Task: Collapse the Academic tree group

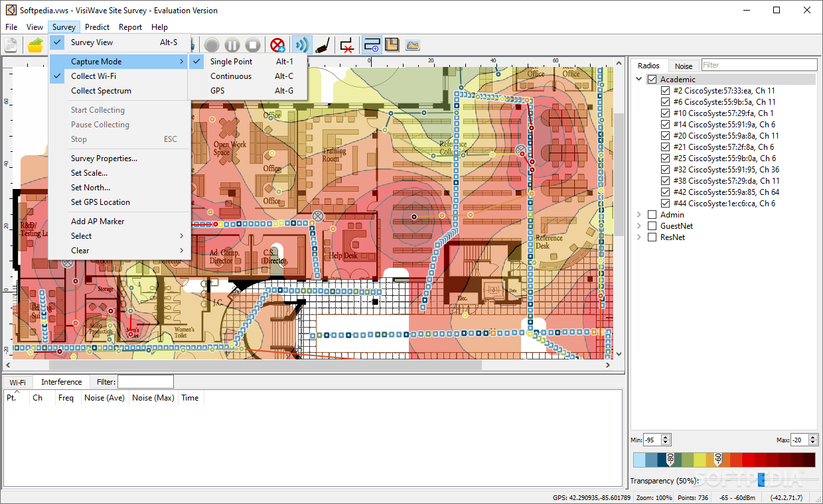Action: (x=639, y=80)
